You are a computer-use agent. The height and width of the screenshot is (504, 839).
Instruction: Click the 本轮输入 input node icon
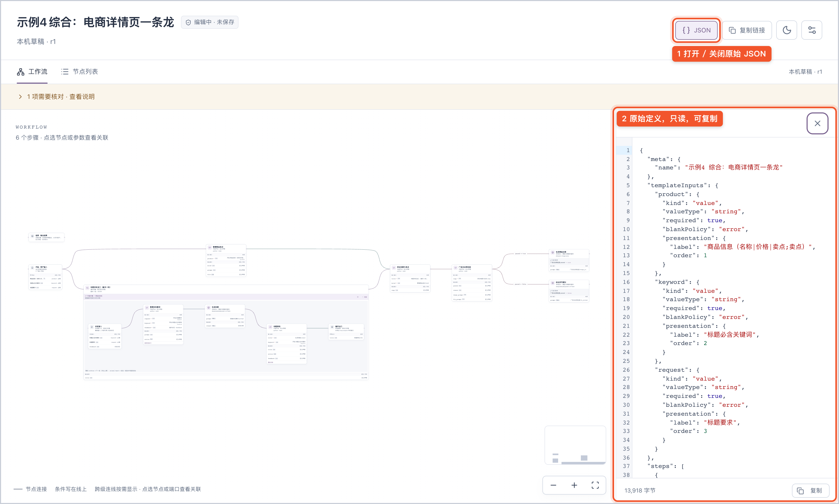(92, 327)
